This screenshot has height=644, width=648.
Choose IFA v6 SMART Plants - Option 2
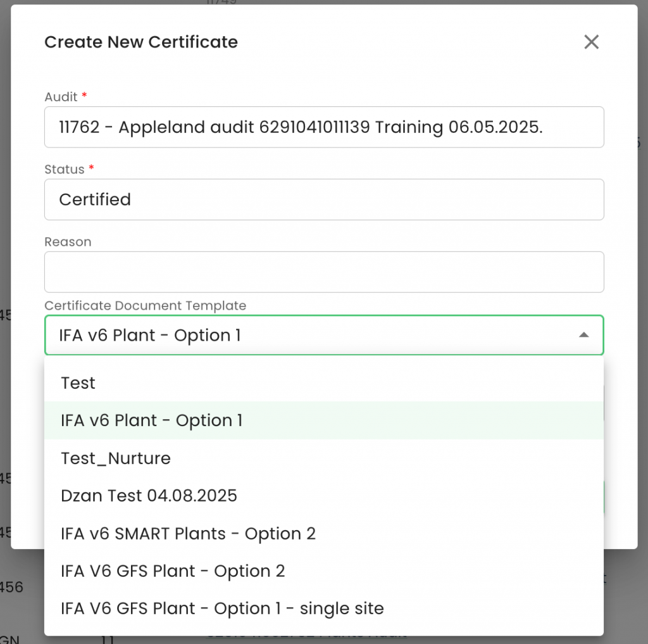tap(188, 533)
